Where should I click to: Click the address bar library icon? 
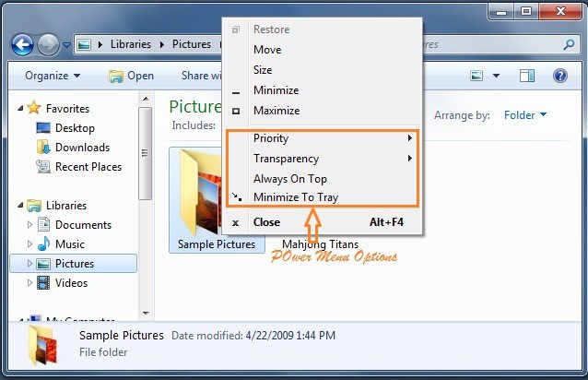(x=84, y=44)
